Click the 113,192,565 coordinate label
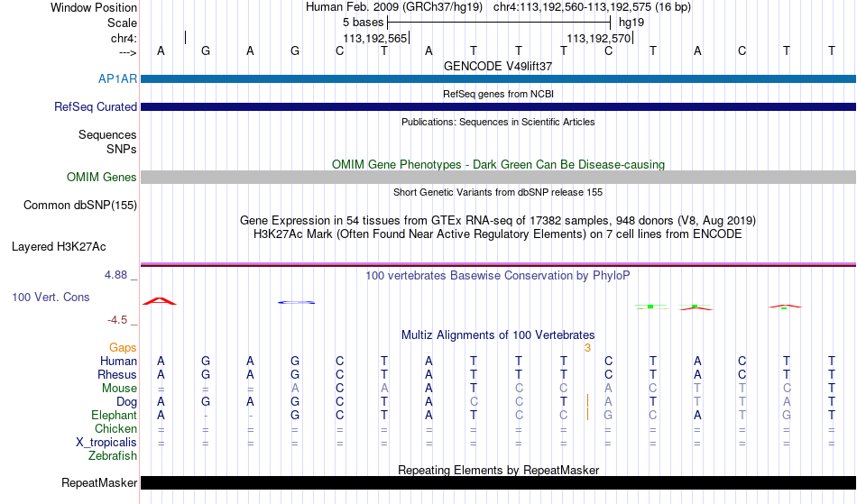 (375, 39)
